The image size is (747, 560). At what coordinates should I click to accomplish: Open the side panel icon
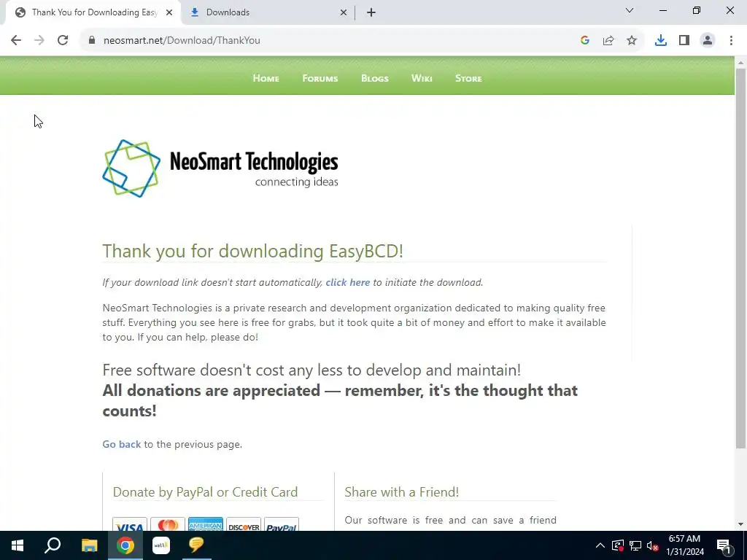(x=684, y=41)
